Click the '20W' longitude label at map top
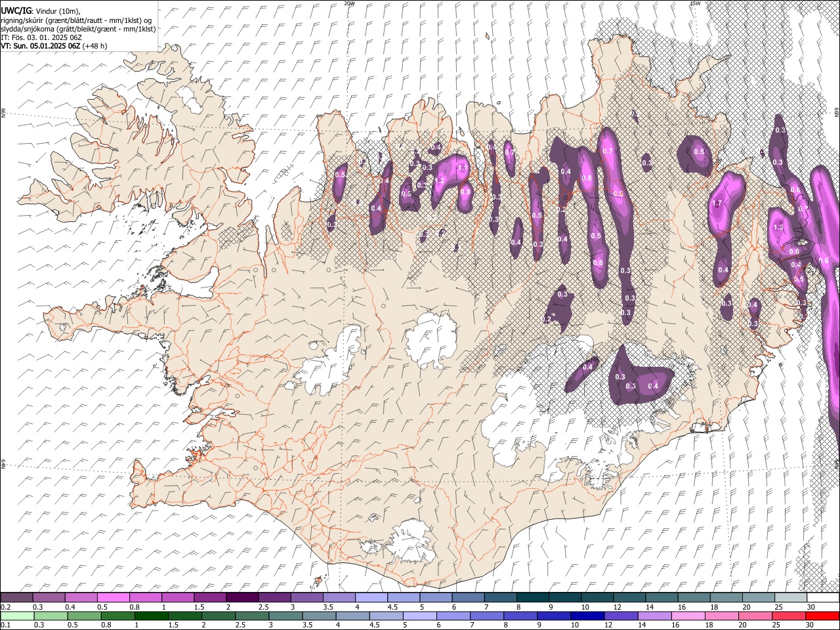 (x=349, y=3)
